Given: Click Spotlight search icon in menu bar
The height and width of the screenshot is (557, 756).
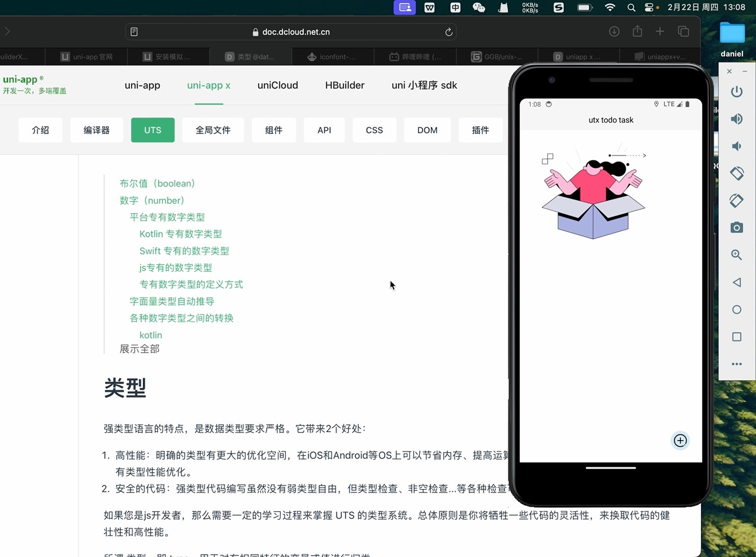Looking at the screenshot, I should (631, 7).
